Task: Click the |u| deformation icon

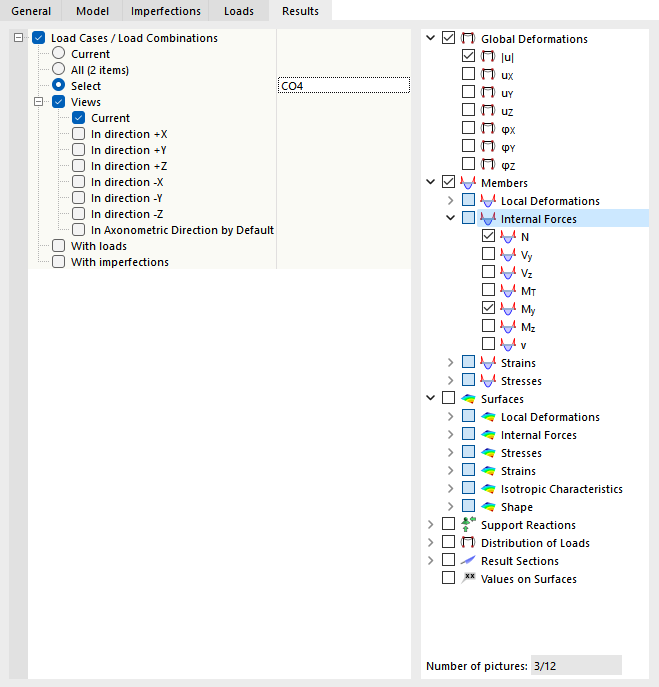Action: coord(488,57)
